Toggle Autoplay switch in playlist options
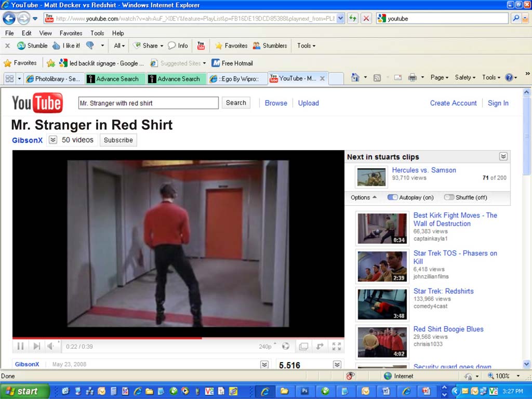532x399 pixels. click(393, 197)
